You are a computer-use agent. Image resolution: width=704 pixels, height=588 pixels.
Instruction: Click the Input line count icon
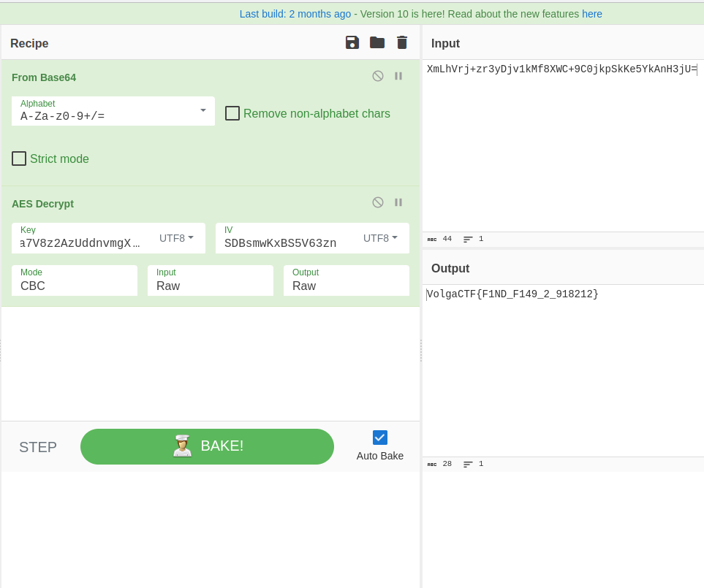point(468,239)
